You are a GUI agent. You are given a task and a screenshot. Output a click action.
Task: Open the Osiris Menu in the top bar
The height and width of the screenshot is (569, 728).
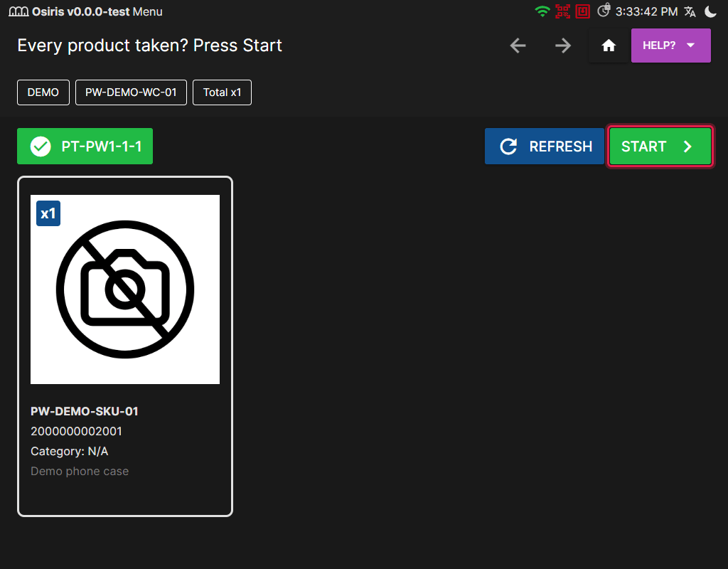tap(147, 11)
